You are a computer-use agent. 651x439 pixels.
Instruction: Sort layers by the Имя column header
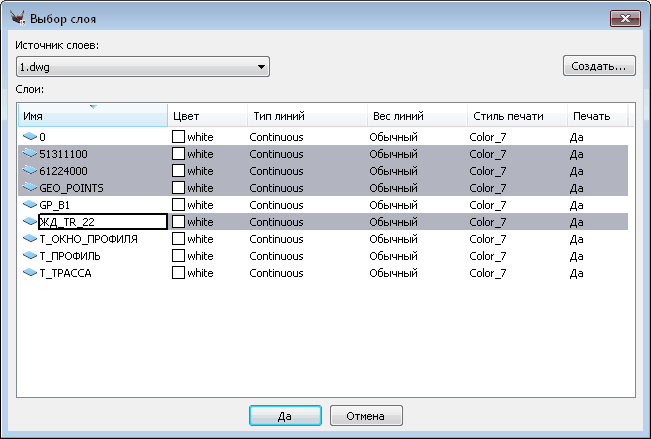point(92,116)
